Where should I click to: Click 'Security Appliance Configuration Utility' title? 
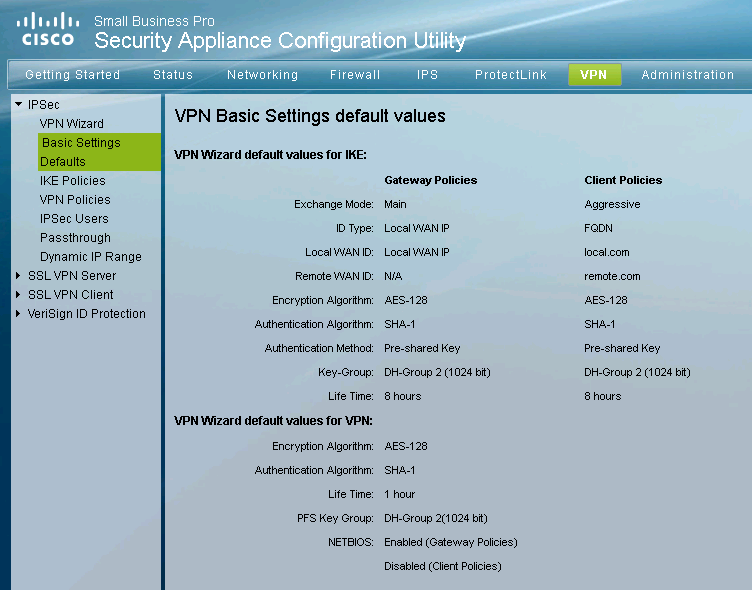(280, 40)
